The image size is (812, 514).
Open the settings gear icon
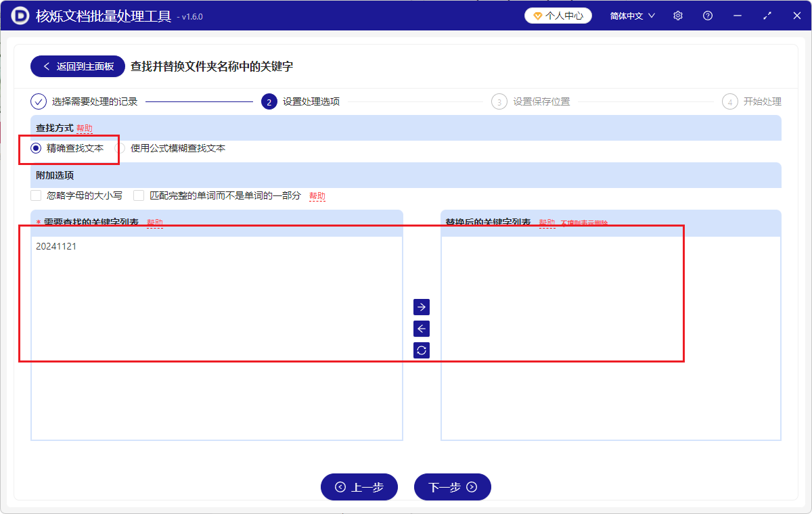coord(677,15)
